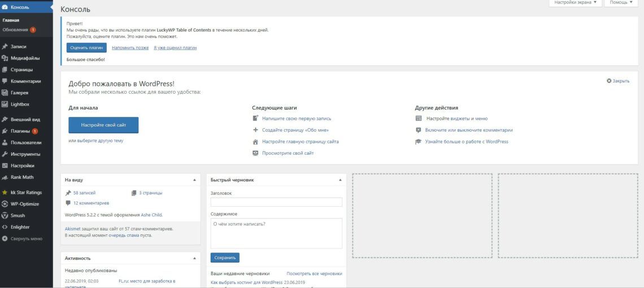Open Ashe Child theme link
Image resolution: width=644 pixels, height=288 pixels.
tap(152, 215)
